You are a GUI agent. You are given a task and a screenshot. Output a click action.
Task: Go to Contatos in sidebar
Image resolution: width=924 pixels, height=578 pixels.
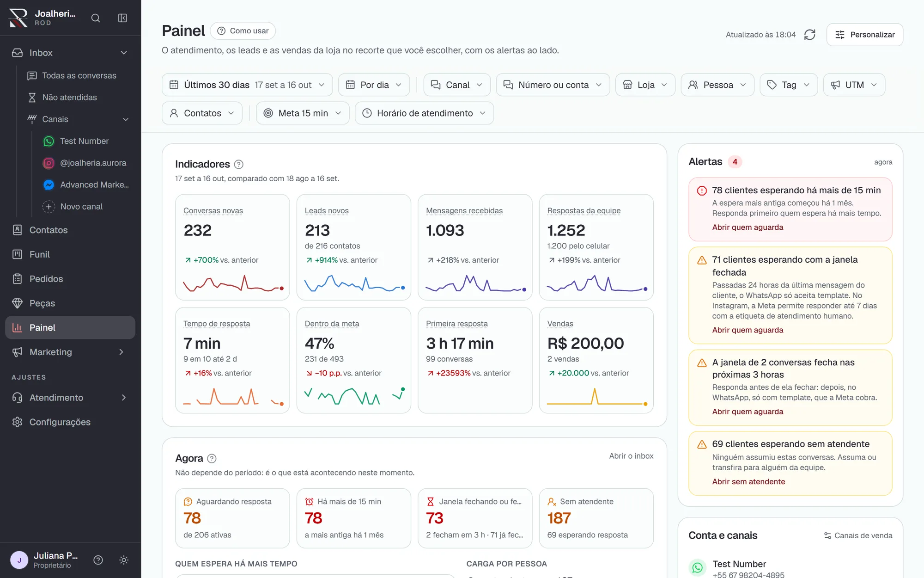point(70,230)
